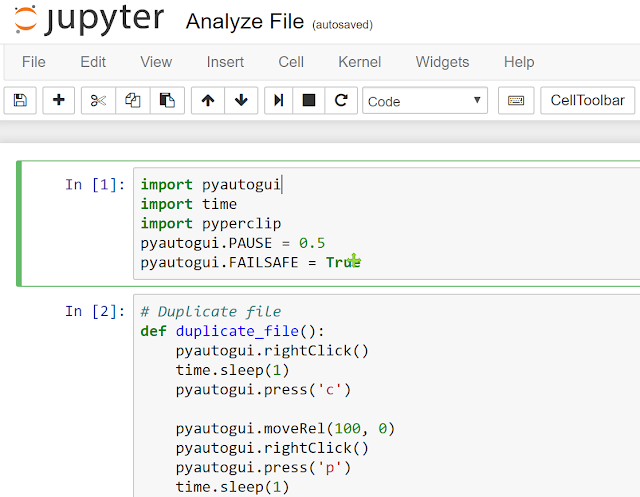Click the "pyautogui.press('c')" line
640x497 pixels.
tap(263, 390)
